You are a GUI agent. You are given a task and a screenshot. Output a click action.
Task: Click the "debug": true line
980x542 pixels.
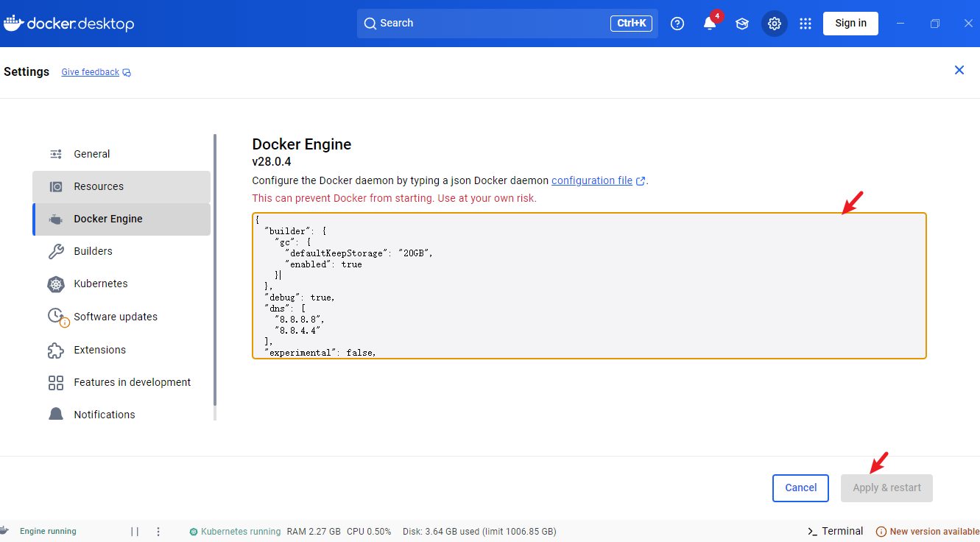point(300,298)
